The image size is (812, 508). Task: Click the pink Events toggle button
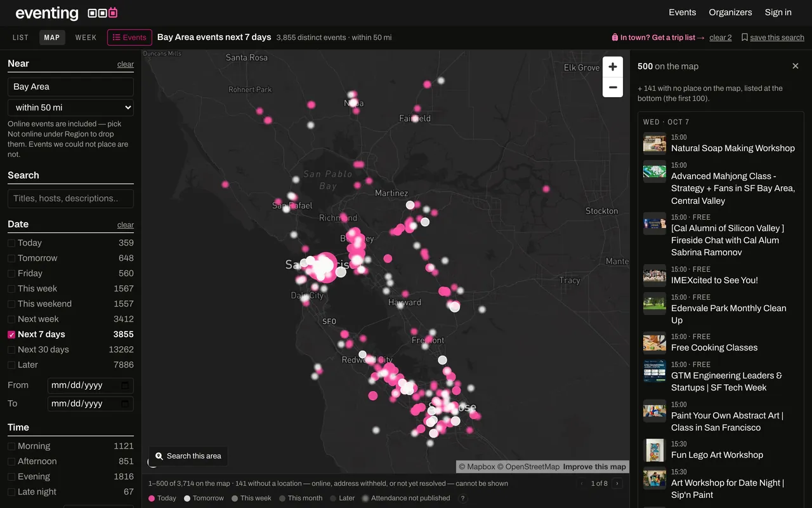click(x=129, y=37)
